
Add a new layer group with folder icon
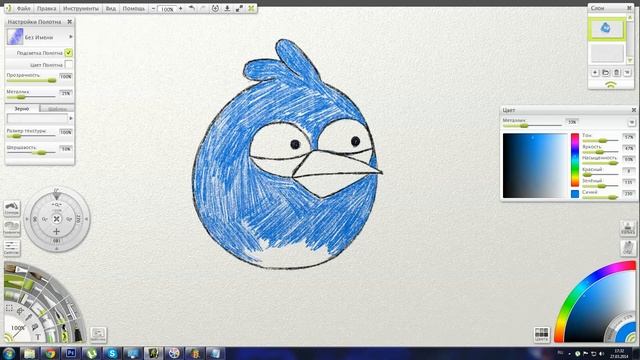coord(606,73)
